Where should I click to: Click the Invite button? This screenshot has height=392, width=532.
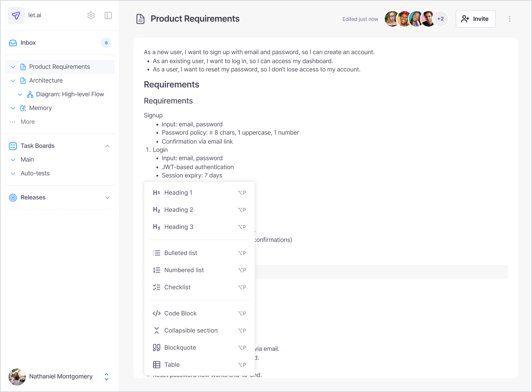(475, 19)
